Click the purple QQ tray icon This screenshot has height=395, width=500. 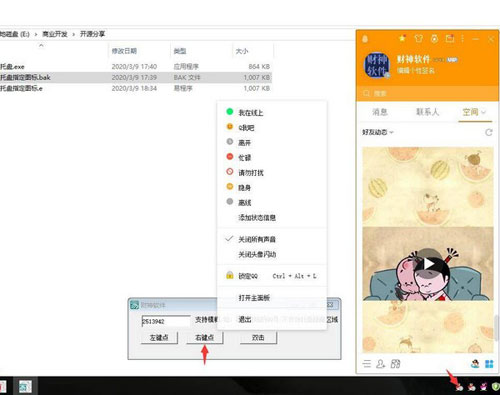[484, 387]
